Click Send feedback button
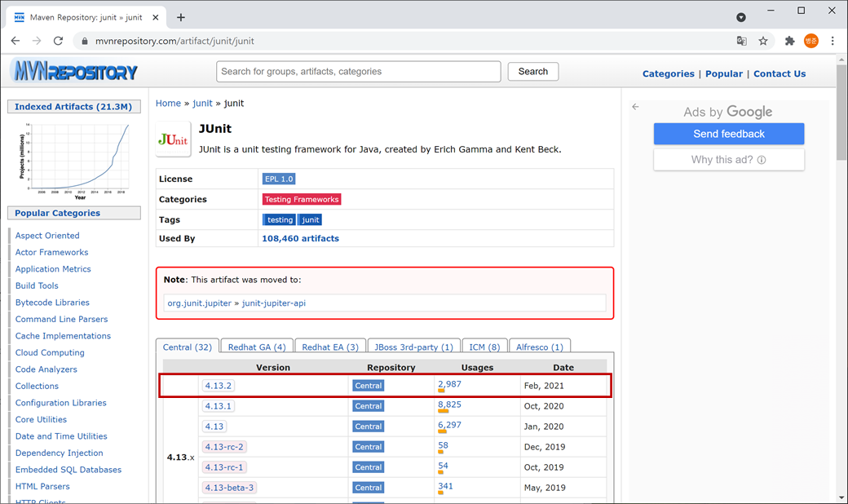 [x=728, y=134]
